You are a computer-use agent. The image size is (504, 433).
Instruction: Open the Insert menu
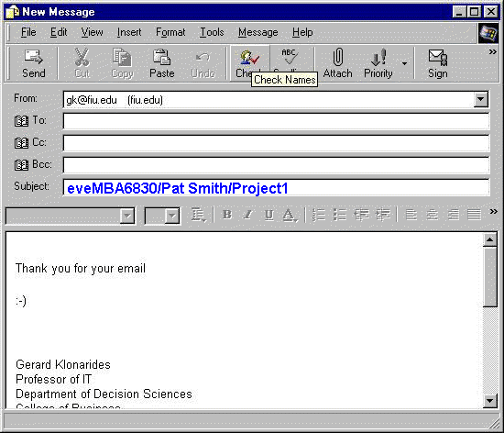click(129, 32)
